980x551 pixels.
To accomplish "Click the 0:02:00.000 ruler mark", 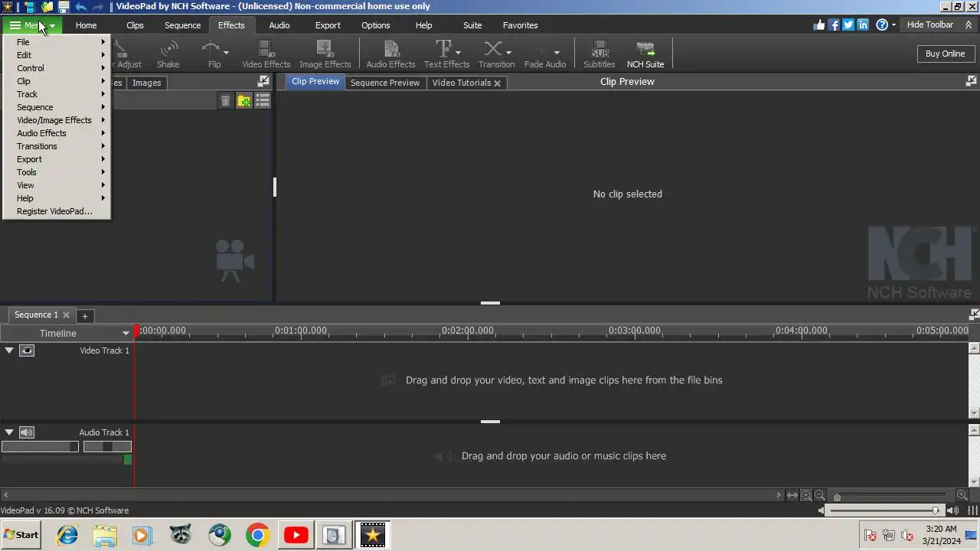I will 468,331.
